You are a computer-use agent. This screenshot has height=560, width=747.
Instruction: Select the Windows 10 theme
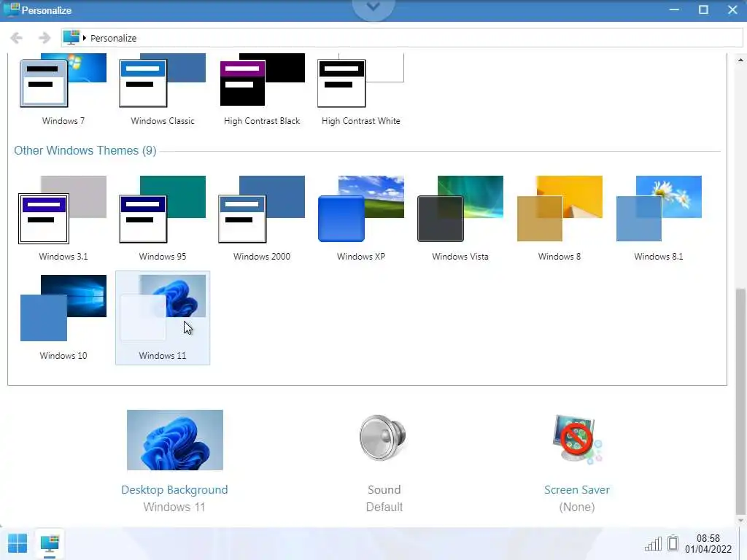click(x=63, y=318)
